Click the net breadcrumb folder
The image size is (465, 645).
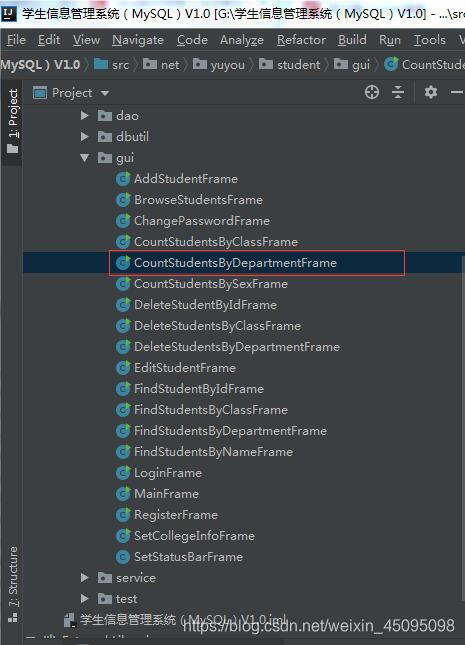[x=161, y=65]
